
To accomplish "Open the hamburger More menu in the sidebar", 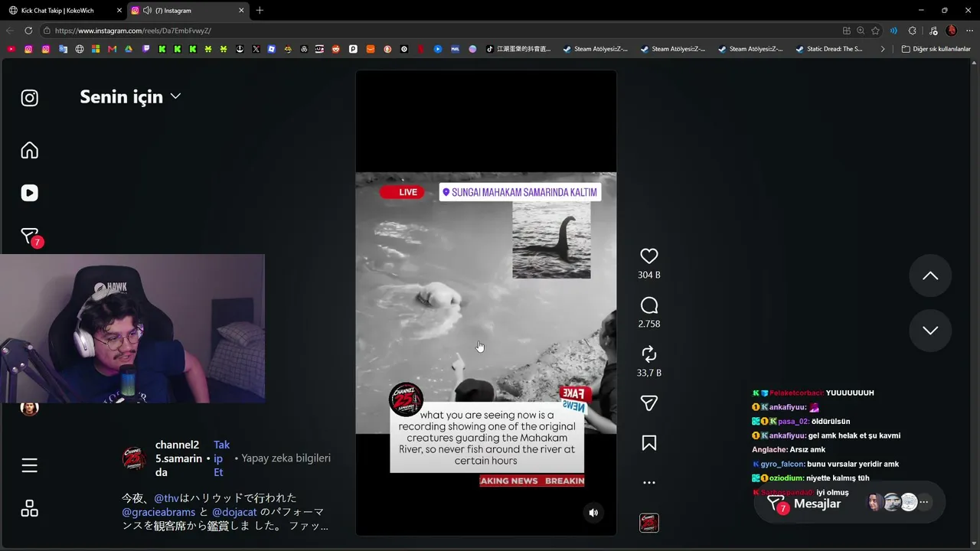I will point(29,465).
